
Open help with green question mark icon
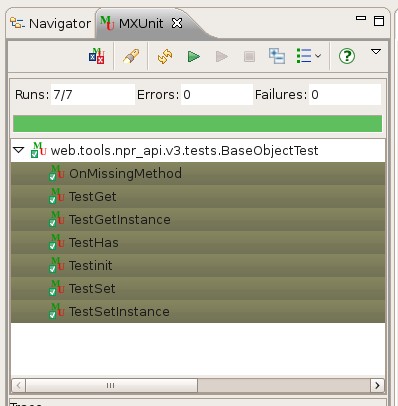point(347,56)
